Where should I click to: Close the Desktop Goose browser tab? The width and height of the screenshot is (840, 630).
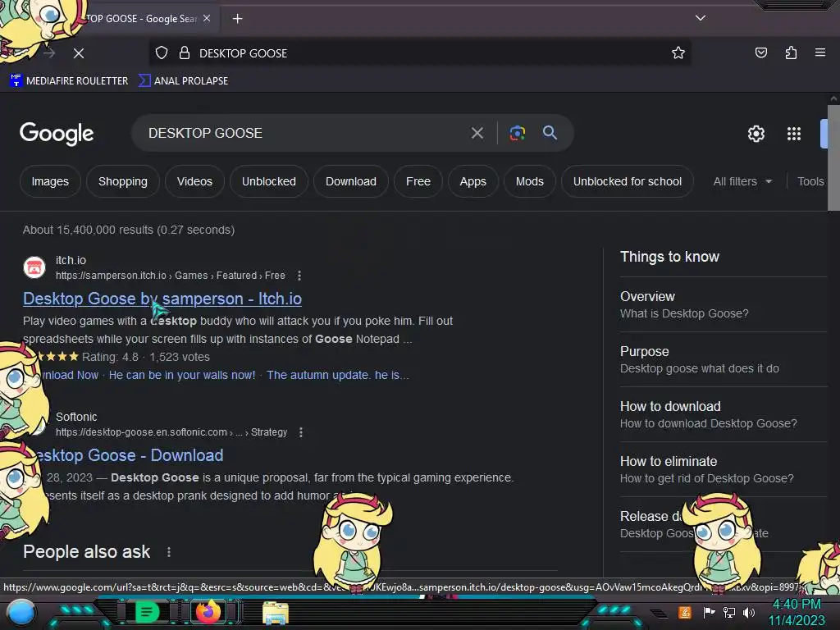pos(207,18)
